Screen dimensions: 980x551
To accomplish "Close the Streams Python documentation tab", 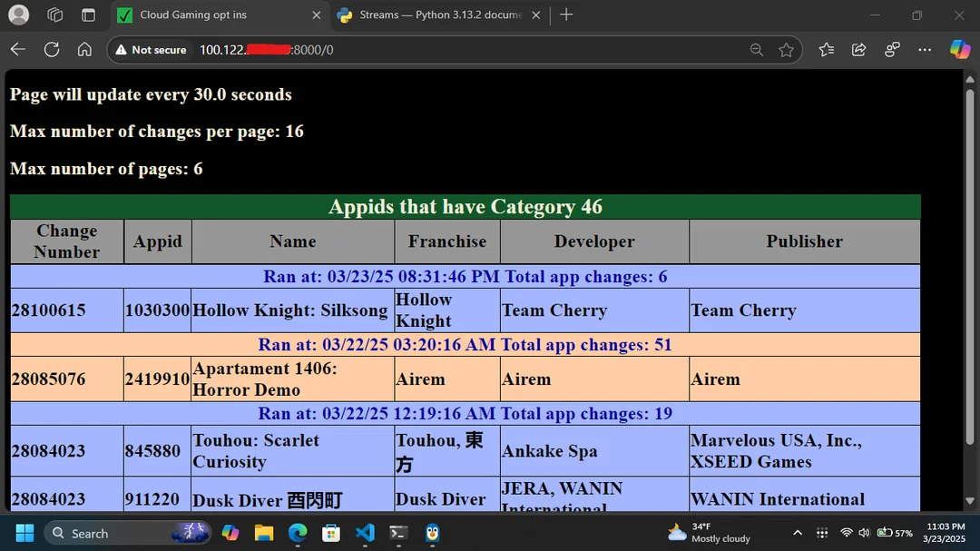I will click(x=536, y=15).
